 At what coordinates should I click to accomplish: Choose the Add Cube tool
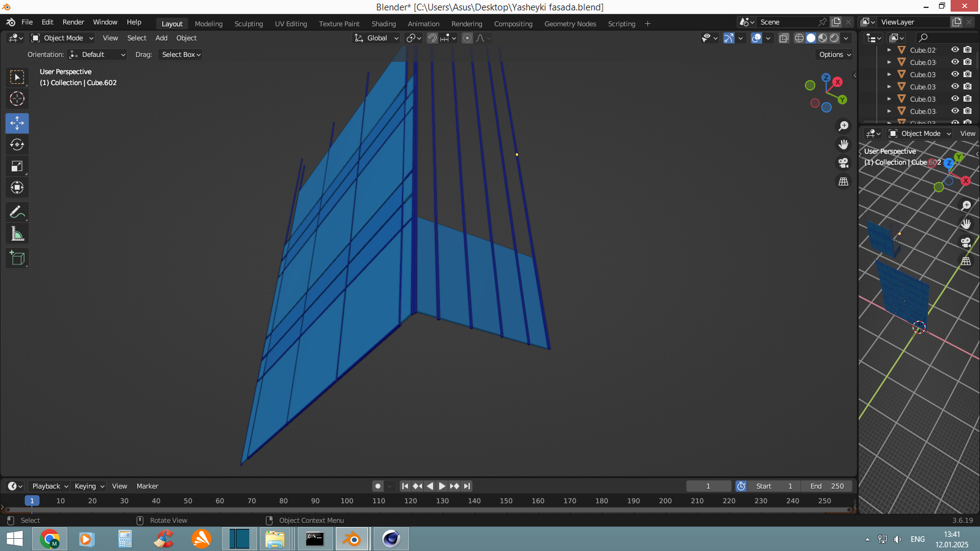coord(17,258)
